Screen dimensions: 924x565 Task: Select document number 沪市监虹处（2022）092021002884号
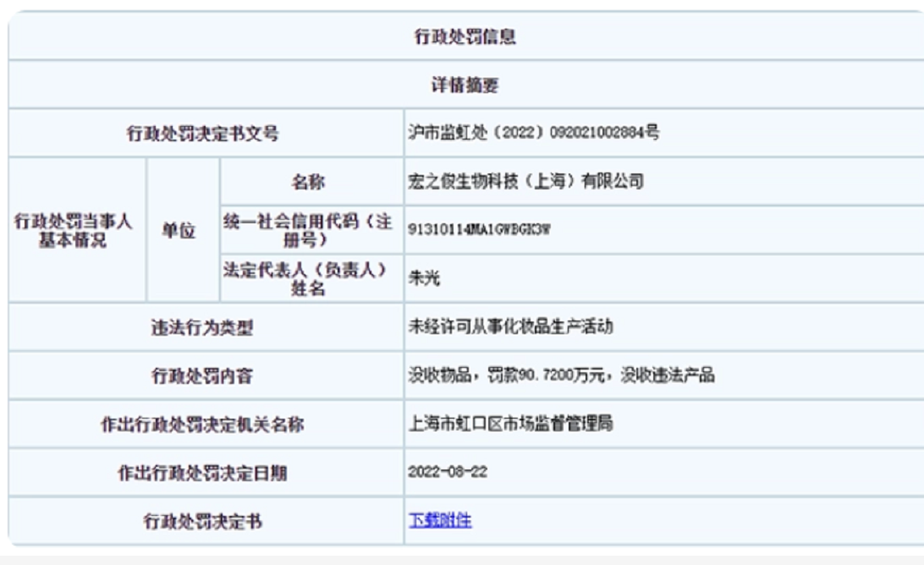(533, 132)
